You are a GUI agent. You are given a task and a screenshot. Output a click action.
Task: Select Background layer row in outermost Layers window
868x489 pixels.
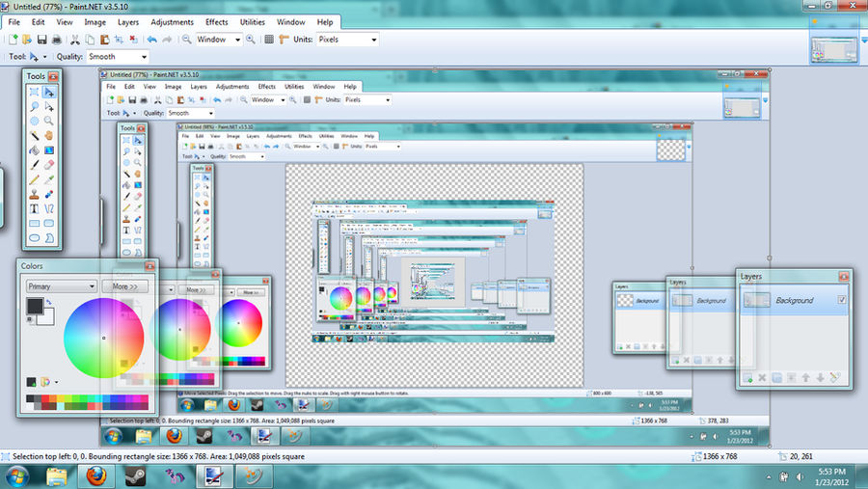(x=795, y=300)
